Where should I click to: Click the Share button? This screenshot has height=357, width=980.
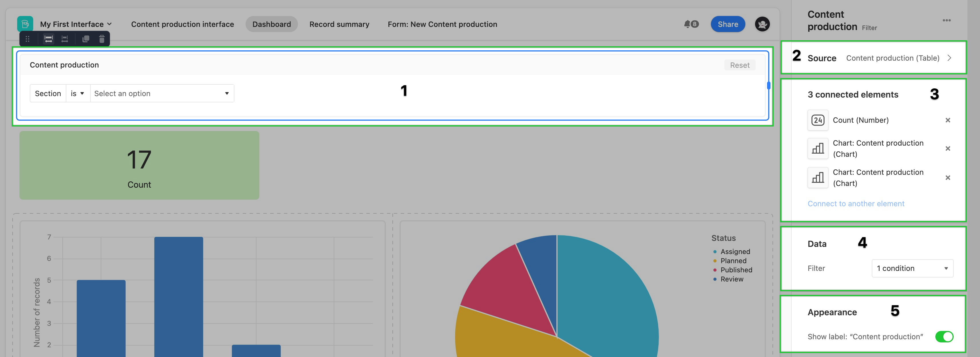[728, 24]
